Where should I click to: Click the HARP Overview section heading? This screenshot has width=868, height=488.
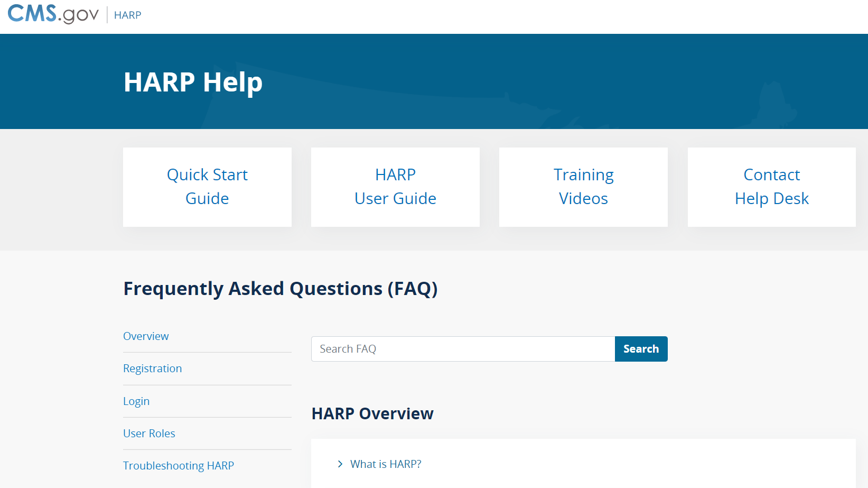click(x=372, y=413)
